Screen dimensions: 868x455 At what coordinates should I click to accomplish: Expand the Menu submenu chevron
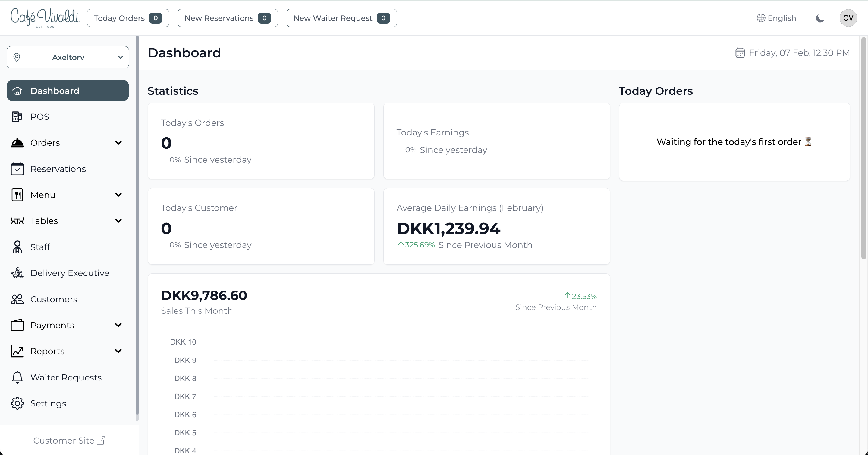tap(118, 195)
